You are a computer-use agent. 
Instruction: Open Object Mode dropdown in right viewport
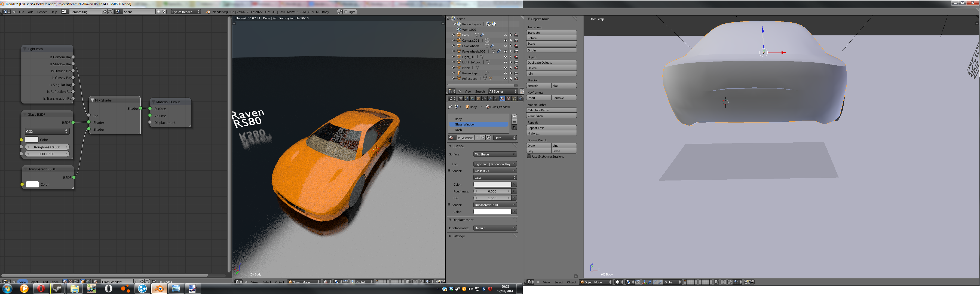pos(596,282)
